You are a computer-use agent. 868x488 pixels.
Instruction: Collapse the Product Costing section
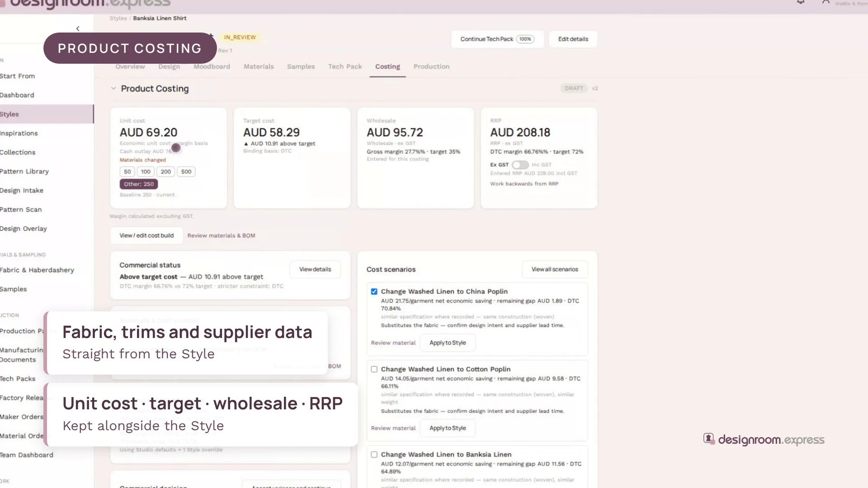113,89
